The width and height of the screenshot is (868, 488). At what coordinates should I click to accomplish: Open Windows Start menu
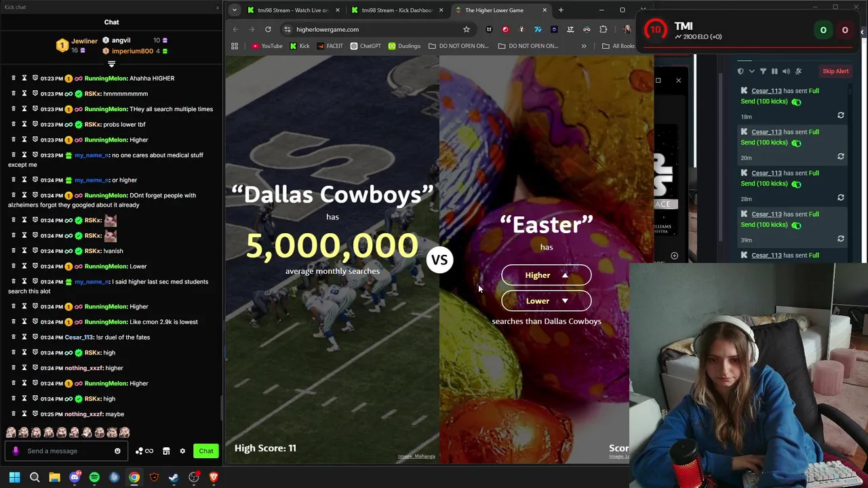pos(14,477)
